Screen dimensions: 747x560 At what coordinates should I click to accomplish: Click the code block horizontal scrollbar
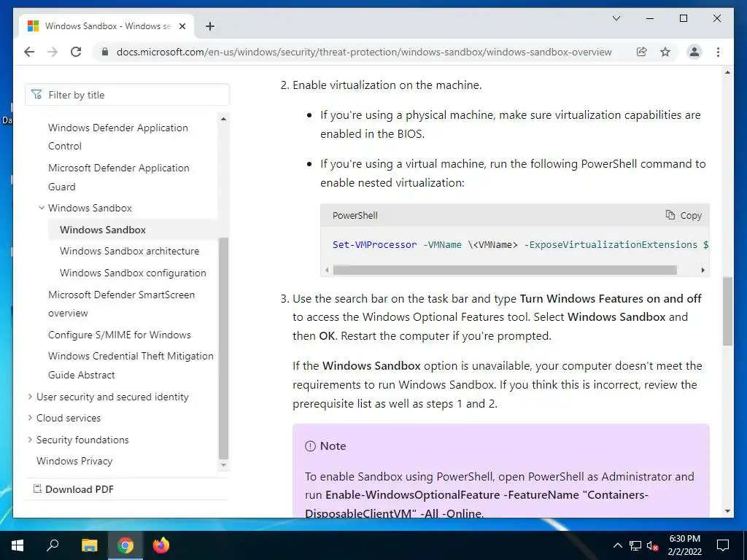[505, 270]
